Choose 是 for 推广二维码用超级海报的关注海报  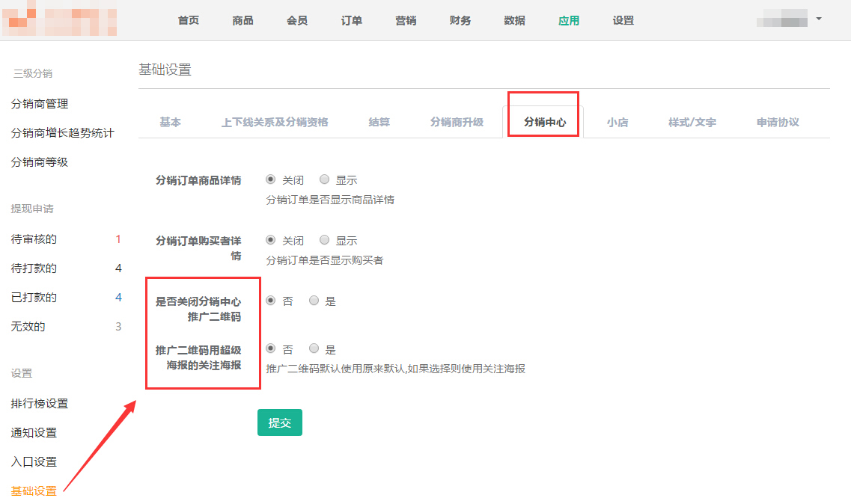coord(314,348)
